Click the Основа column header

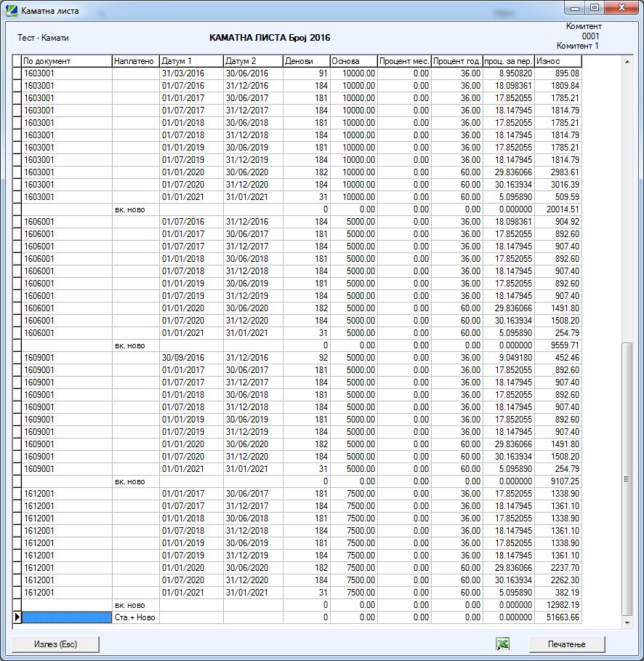click(353, 61)
